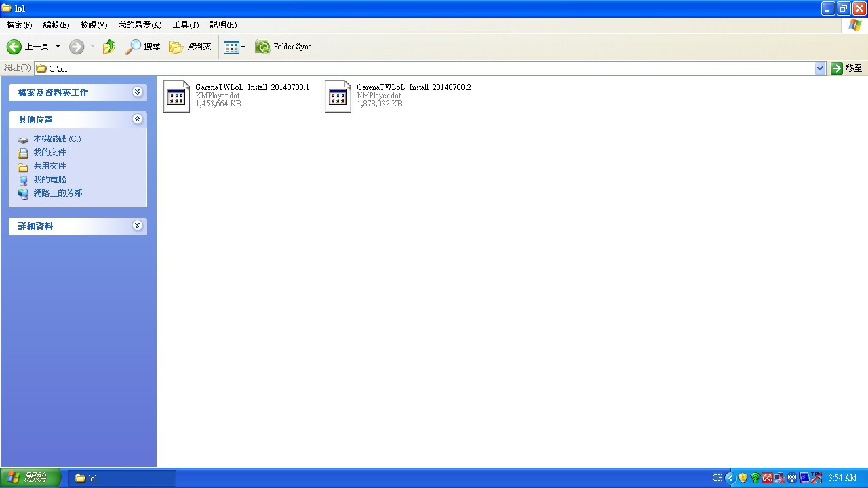
Task: Click the Network Neighborhood globe icon
Action: click(x=23, y=194)
